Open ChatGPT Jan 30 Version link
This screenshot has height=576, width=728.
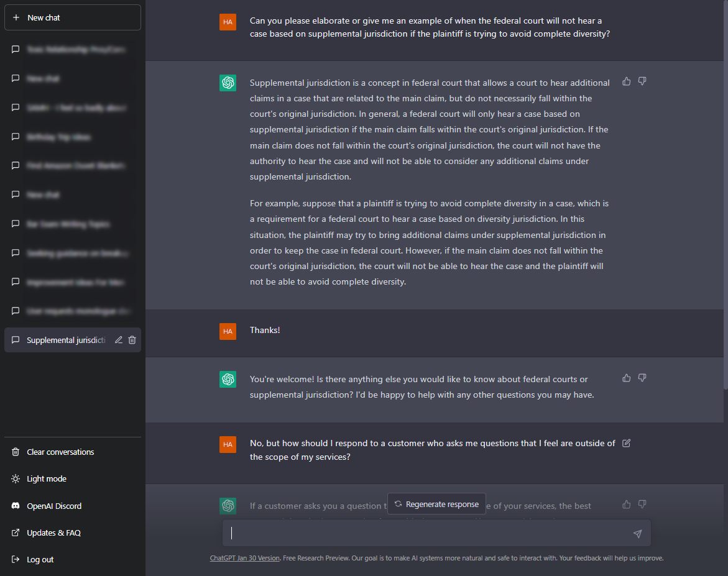(x=245, y=558)
